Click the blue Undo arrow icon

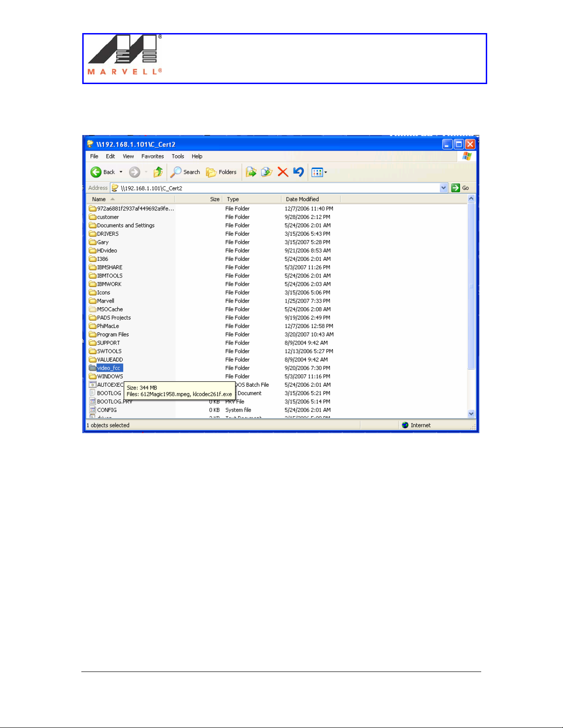pyautogui.click(x=298, y=172)
